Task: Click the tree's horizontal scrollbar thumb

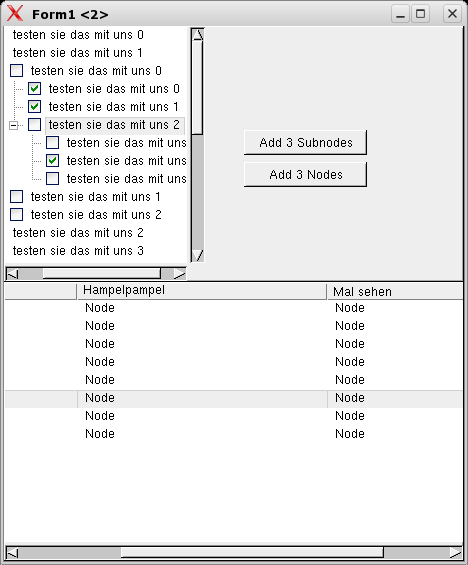Action: pyautogui.click(x=102, y=273)
